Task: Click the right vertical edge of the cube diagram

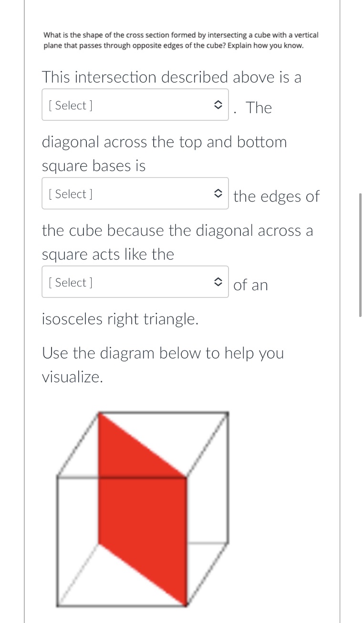Action: 227,477
